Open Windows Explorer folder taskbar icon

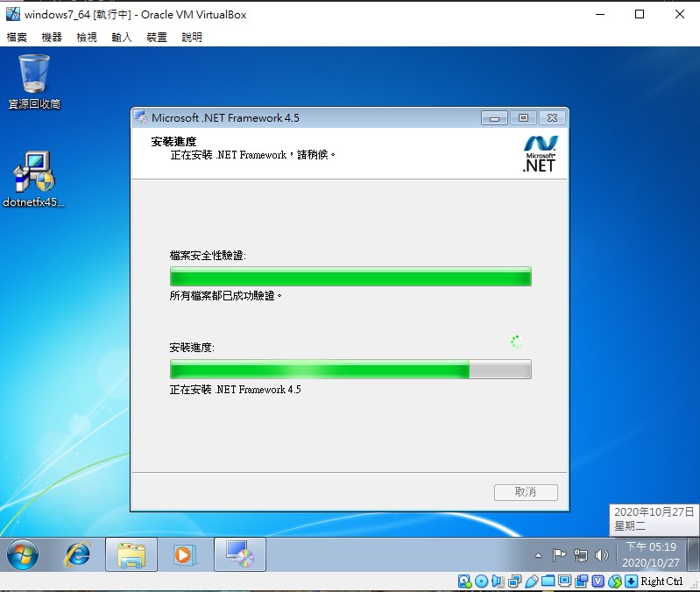pyautogui.click(x=131, y=554)
